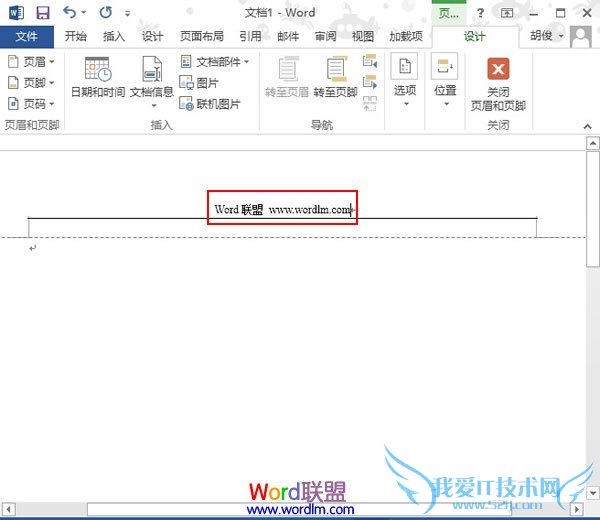Open the 文件 tab

coord(27,37)
